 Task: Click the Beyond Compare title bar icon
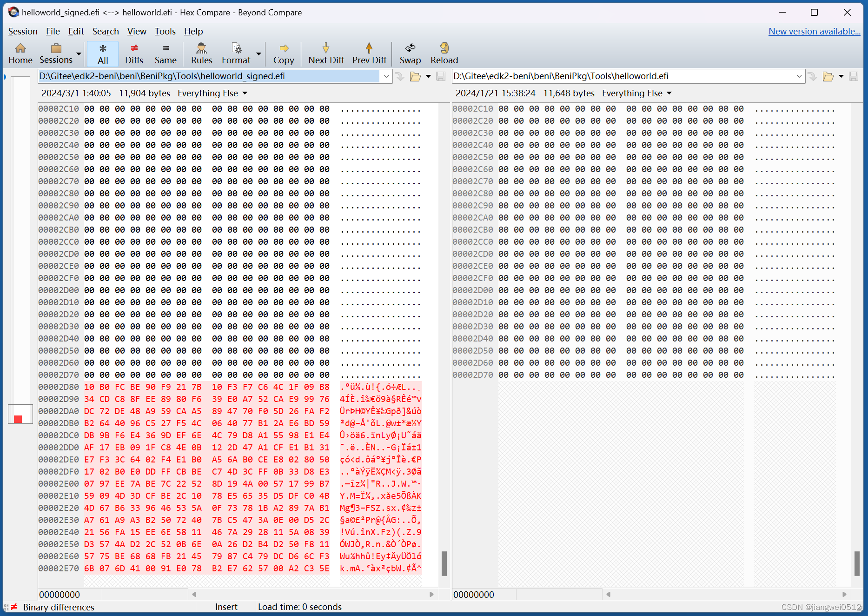tap(13, 12)
